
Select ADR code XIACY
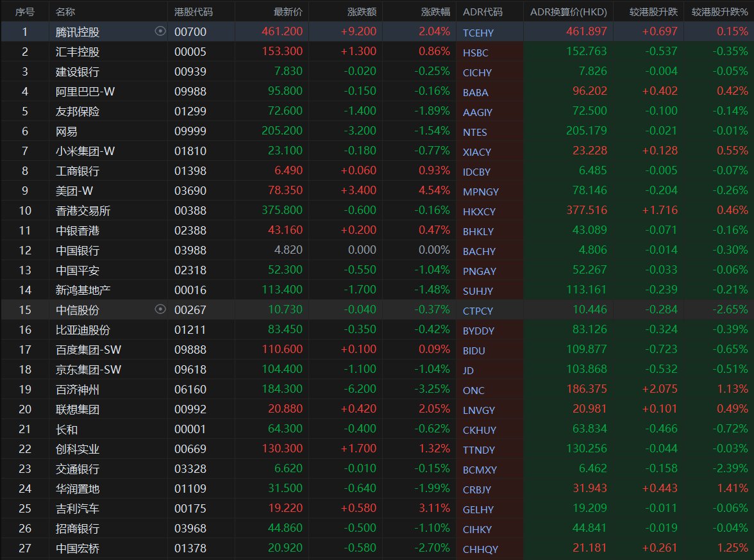coord(477,152)
